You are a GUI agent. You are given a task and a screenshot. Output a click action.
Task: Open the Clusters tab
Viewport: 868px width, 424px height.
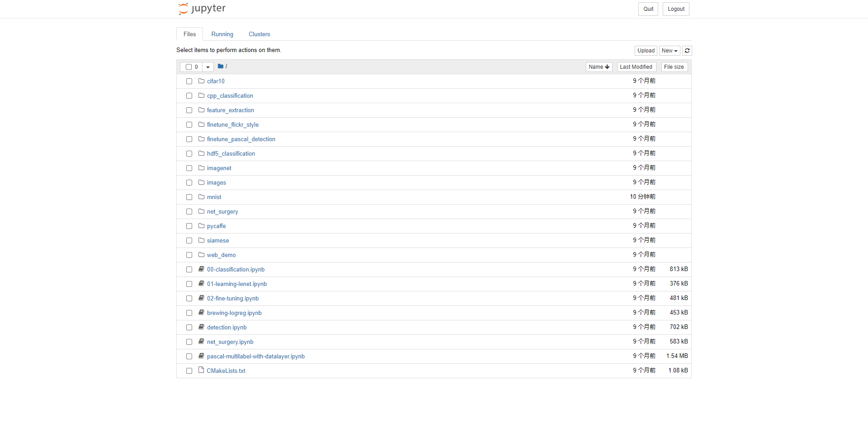point(259,34)
